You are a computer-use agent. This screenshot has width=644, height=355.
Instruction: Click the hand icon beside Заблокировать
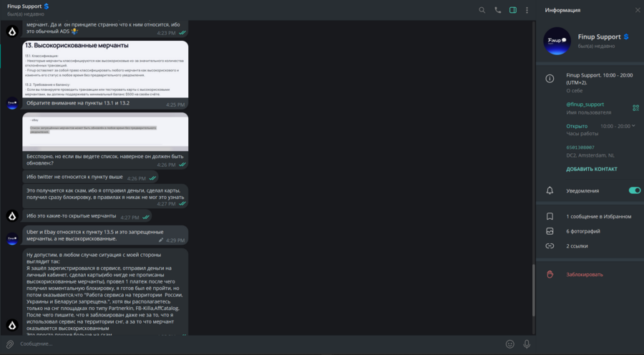coord(550,274)
